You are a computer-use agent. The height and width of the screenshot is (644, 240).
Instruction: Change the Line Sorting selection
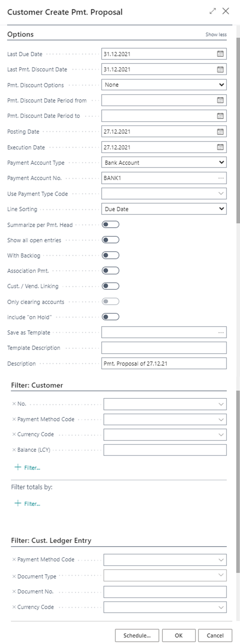[x=221, y=209]
